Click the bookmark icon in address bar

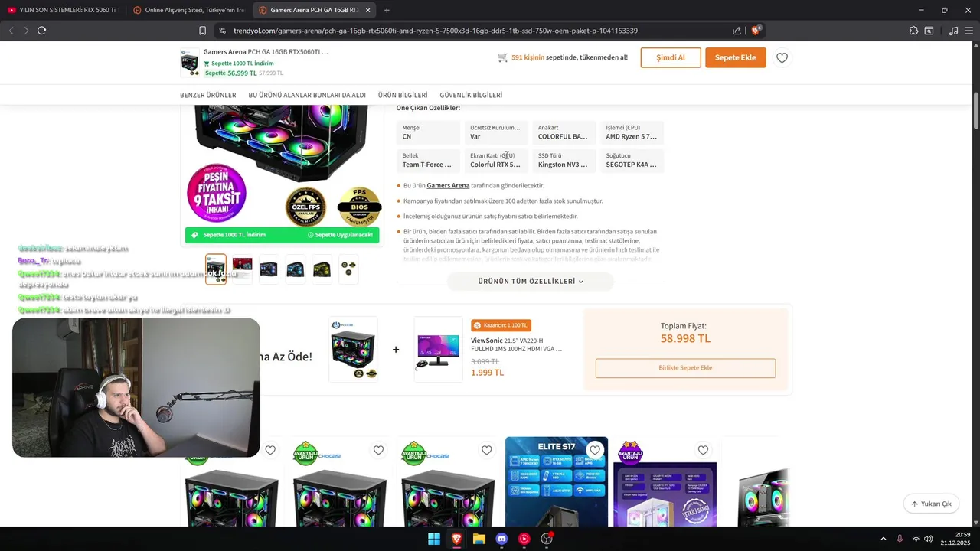point(202,31)
